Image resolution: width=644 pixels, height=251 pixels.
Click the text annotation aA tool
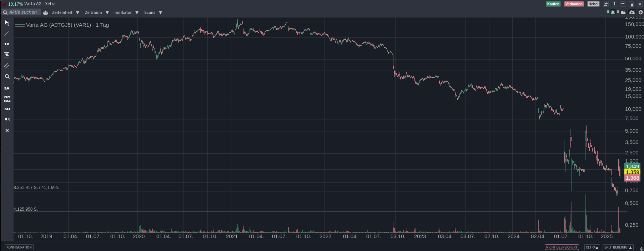7,88
